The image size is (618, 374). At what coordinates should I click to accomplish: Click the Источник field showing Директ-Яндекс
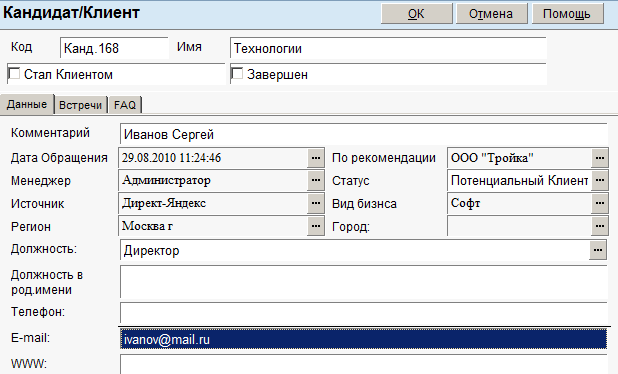[x=213, y=203]
